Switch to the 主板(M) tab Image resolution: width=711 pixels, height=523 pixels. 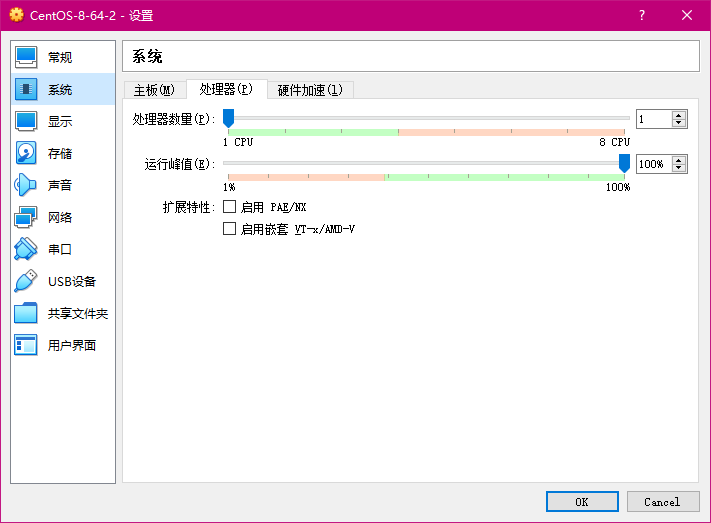pos(155,90)
